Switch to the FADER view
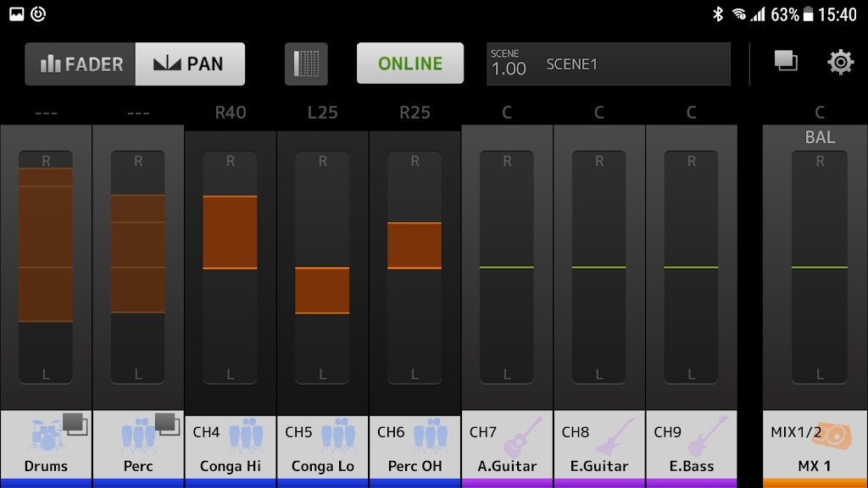This screenshot has height=488, width=868. (81, 64)
